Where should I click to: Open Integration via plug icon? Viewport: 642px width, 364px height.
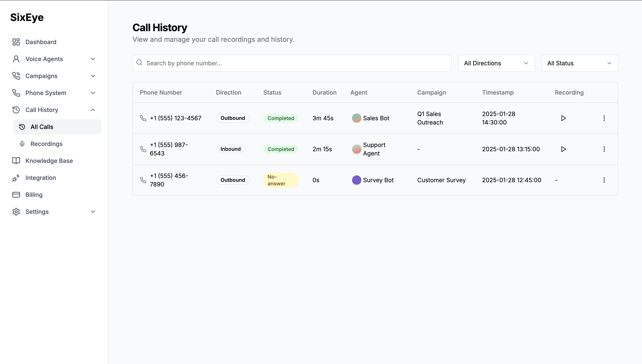pyautogui.click(x=16, y=178)
